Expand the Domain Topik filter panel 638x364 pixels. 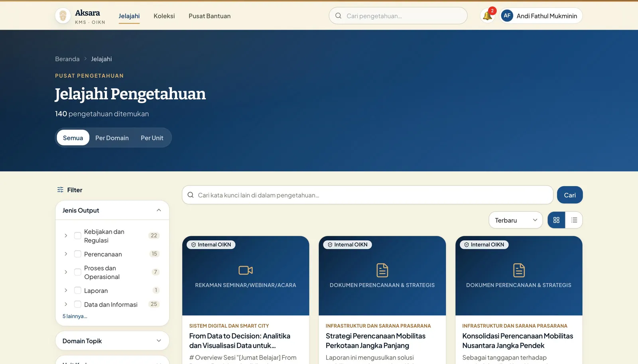(112, 341)
